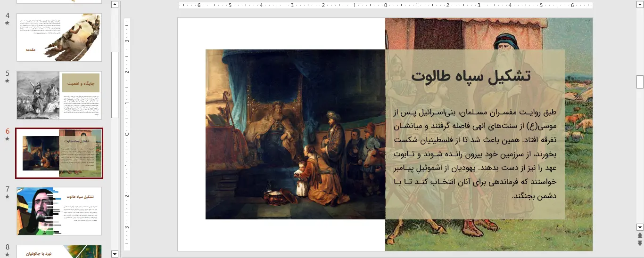Viewport: 644px width, 258px height.
Task: Click the vertical ruler left of the slide
Action: point(127,134)
